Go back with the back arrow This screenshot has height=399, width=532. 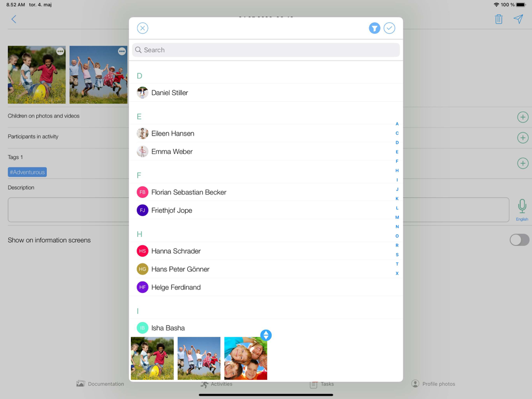[x=14, y=19]
